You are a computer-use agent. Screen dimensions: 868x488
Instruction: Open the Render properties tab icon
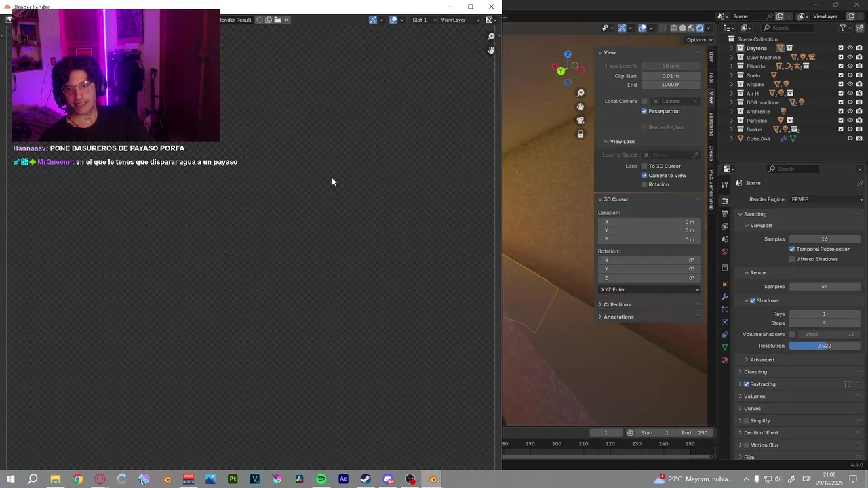click(725, 201)
